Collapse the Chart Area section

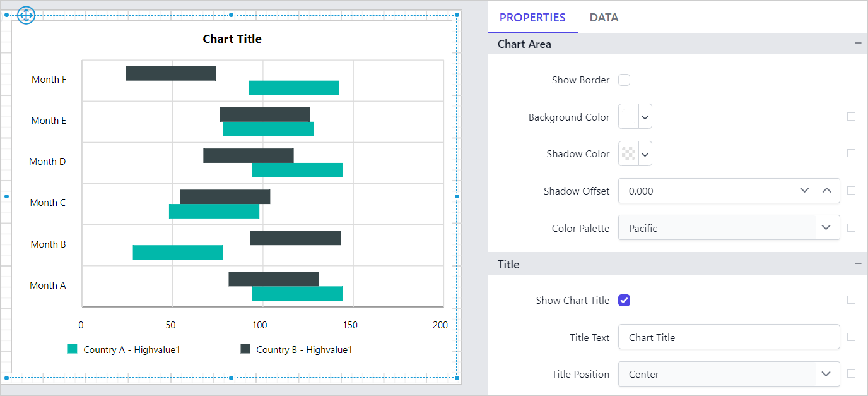(858, 43)
